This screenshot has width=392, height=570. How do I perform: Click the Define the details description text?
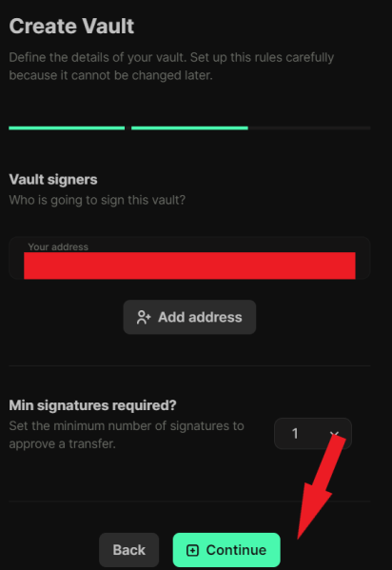tap(171, 67)
